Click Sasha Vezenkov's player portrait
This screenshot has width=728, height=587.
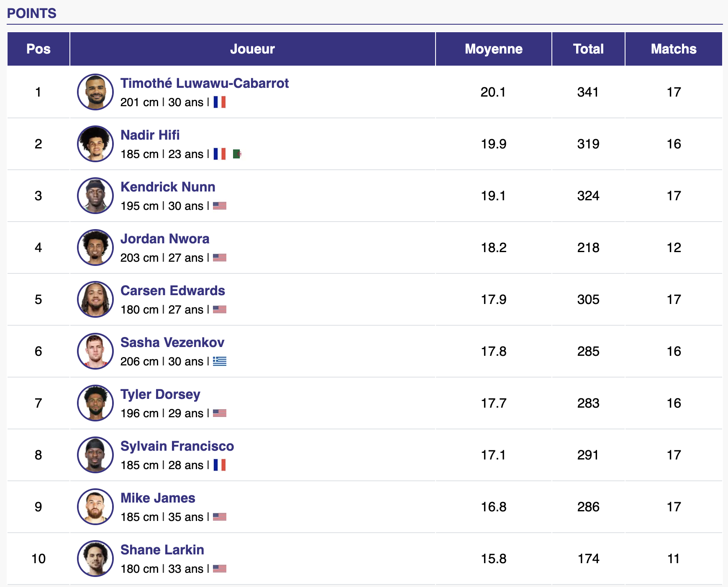tap(95, 351)
